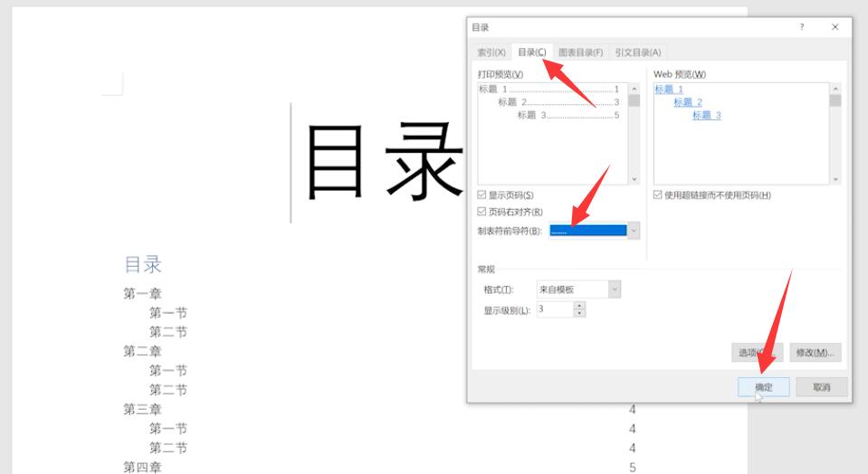This screenshot has width=868, height=474.
Task: Decrease 显示级别 with the down spinner
Action: pos(579,314)
